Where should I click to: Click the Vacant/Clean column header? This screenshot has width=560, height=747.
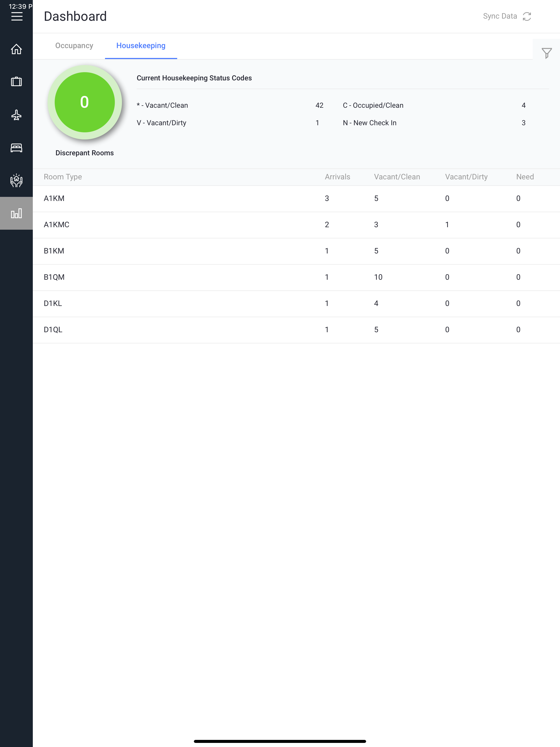tap(397, 177)
